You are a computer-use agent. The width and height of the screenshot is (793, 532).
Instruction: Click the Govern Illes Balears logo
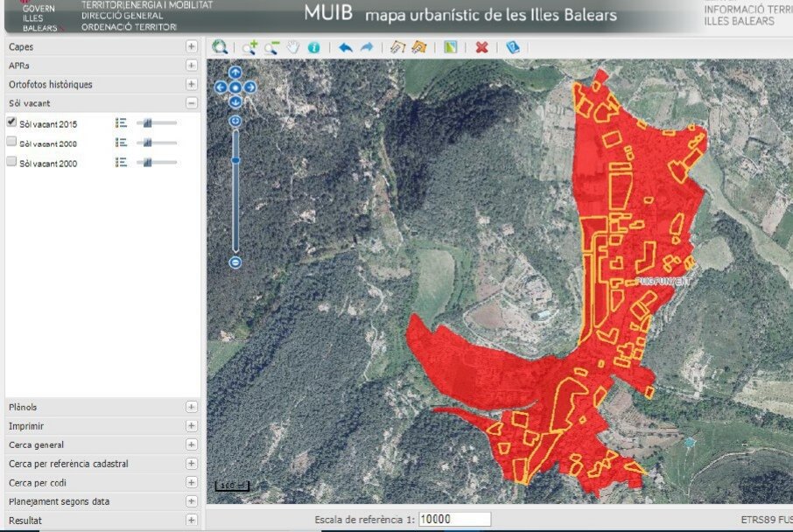point(39,16)
